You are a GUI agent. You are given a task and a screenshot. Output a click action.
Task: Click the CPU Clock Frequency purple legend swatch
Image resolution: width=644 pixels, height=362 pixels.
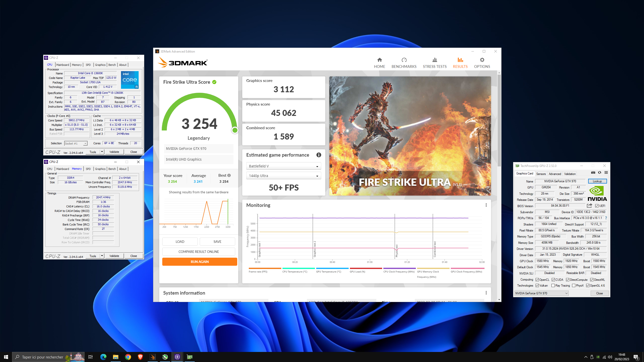click(x=399, y=268)
